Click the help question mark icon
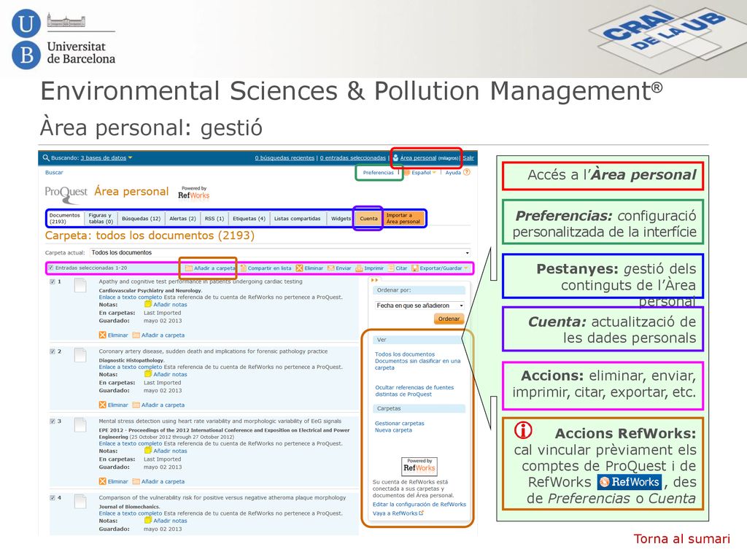Image resolution: width=747 pixels, height=560 pixels. point(466,172)
